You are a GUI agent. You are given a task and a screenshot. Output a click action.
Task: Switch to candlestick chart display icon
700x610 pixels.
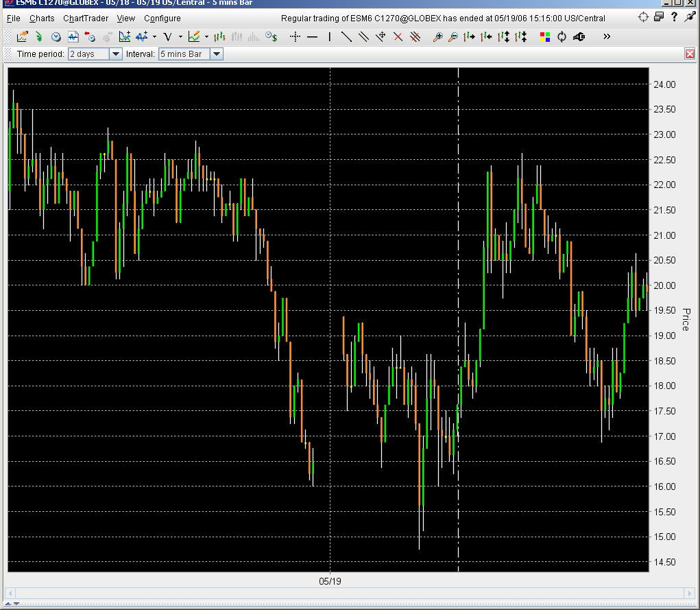(x=237, y=36)
